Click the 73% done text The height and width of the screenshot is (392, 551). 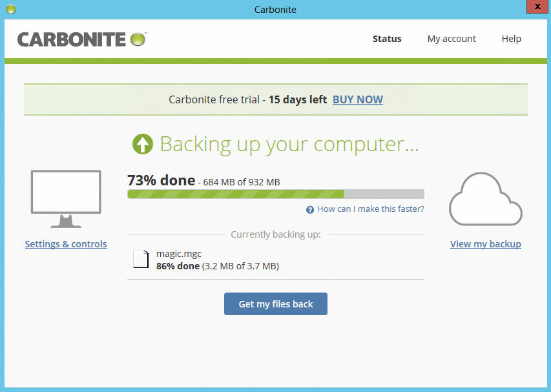[161, 180]
